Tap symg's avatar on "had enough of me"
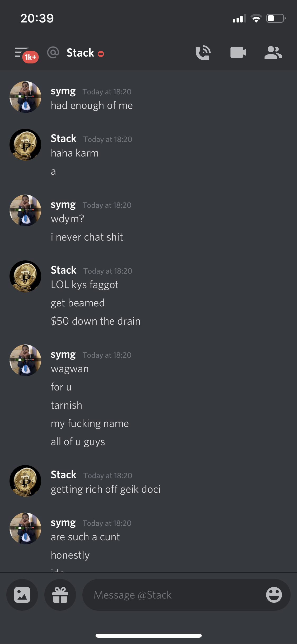 click(x=25, y=97)
